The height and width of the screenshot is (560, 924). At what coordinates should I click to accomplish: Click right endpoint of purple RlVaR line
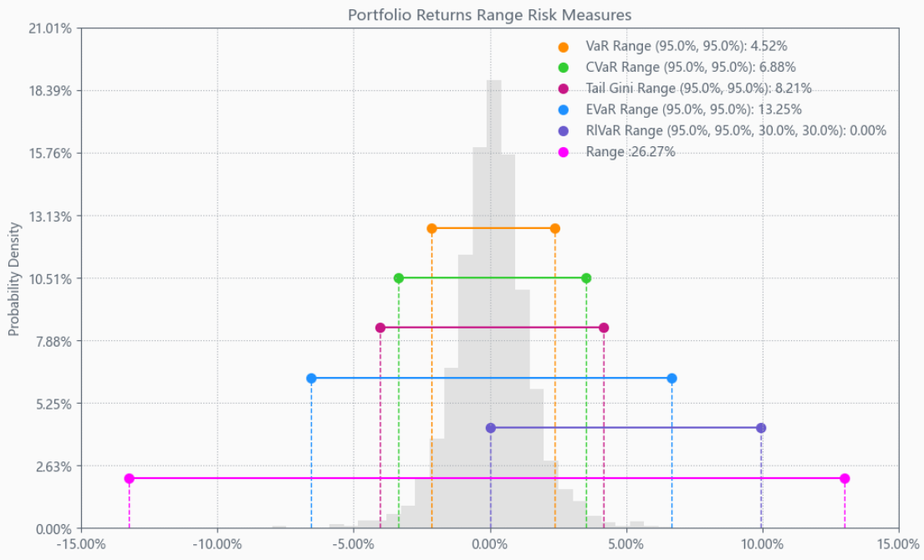coord(761,428)
